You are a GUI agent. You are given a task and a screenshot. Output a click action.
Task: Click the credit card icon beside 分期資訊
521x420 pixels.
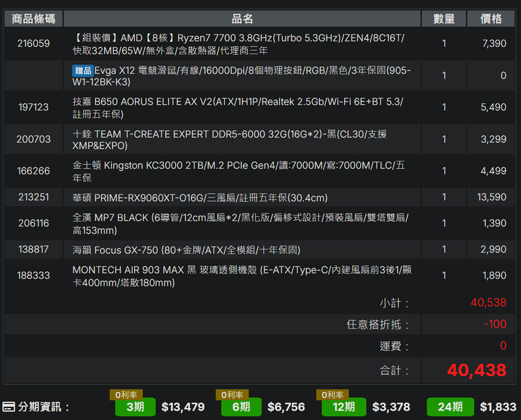pos(9,407)
